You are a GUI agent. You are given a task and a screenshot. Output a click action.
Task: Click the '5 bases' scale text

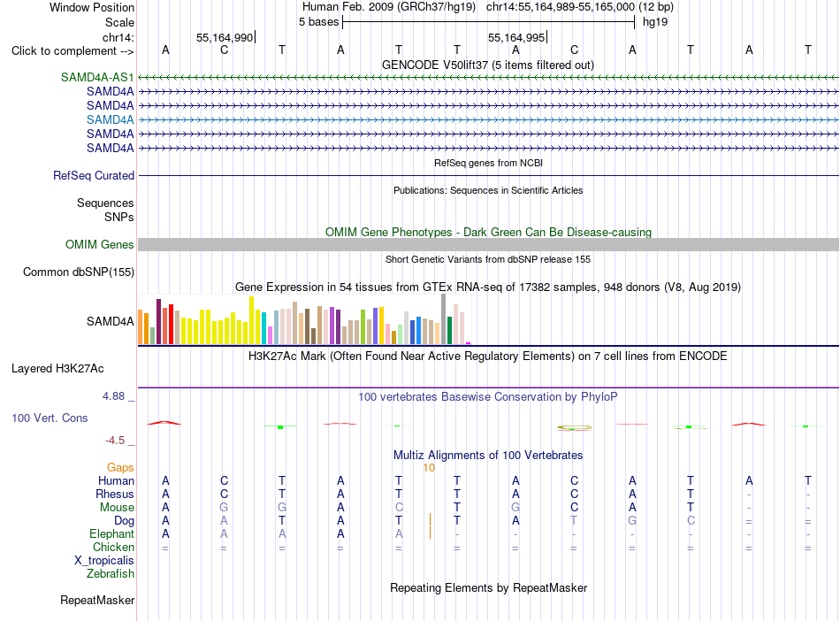tap(318, 22)
